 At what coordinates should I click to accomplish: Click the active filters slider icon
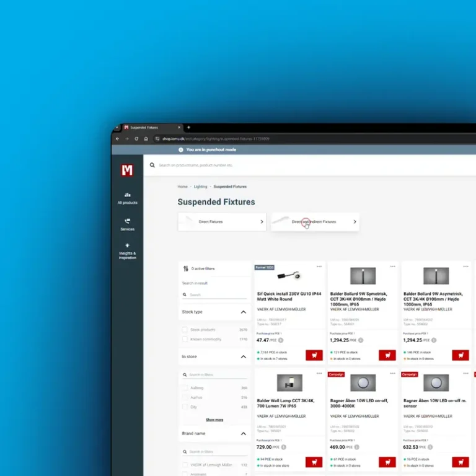186,268
